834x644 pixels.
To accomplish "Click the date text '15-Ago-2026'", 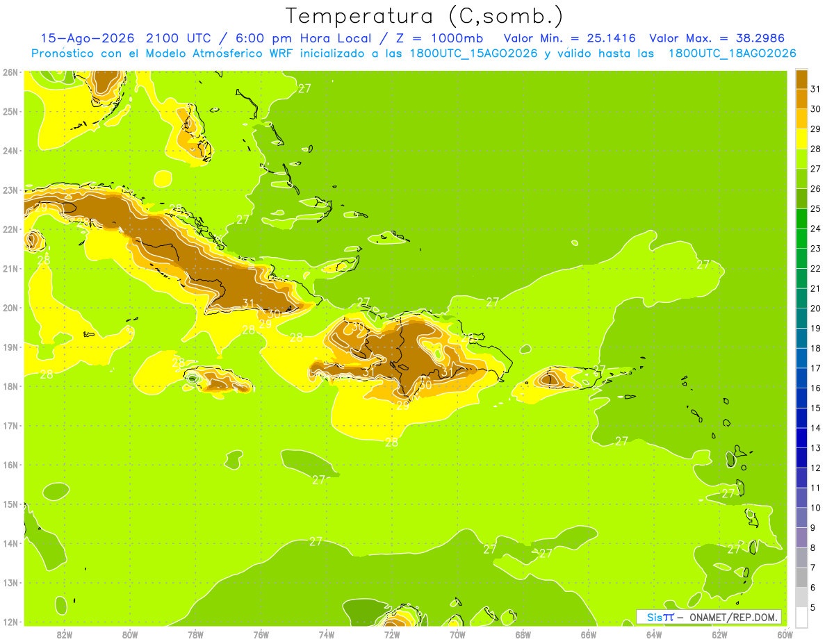I will [88, 38].
